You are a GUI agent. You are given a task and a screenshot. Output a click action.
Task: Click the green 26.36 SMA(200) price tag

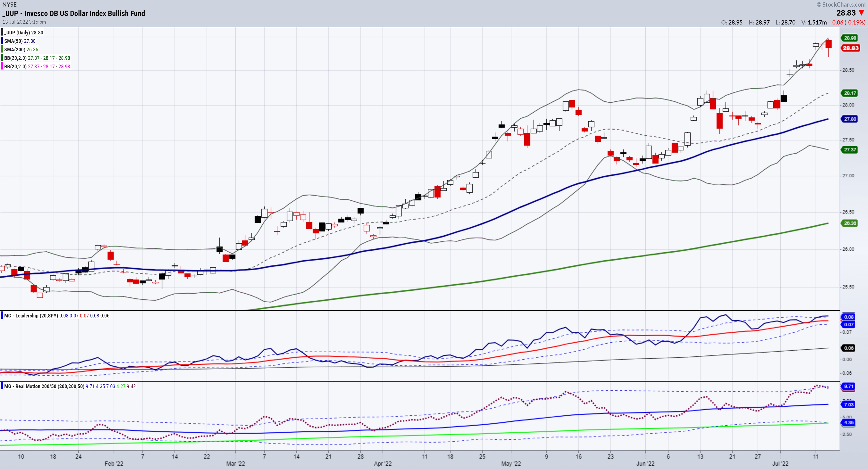[850, 223]
